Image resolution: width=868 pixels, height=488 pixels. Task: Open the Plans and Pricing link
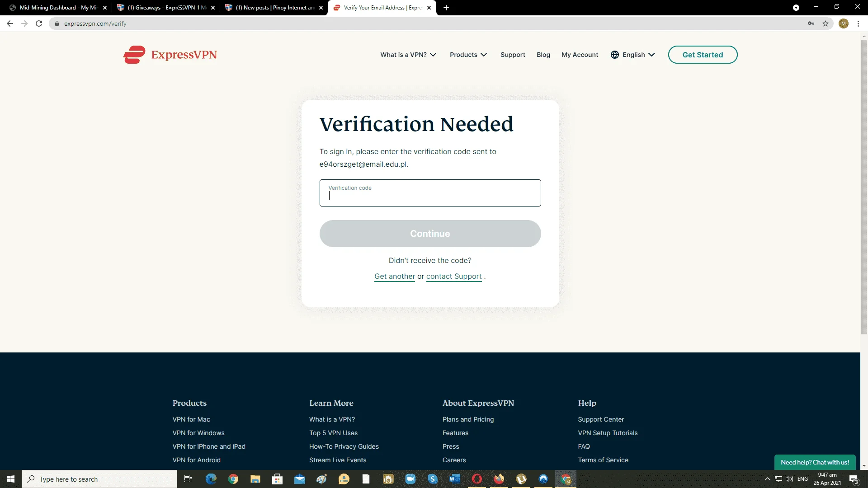pyautogui.click(x=468, y=419)
